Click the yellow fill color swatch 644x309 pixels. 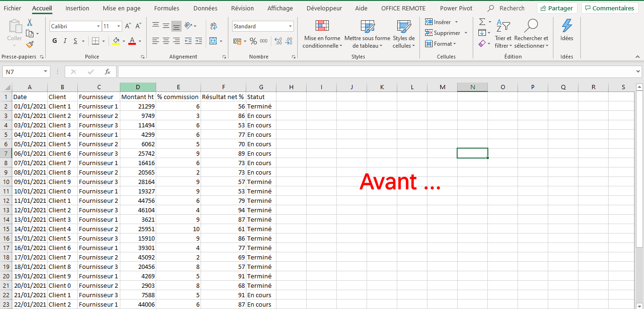coord(116,41)
